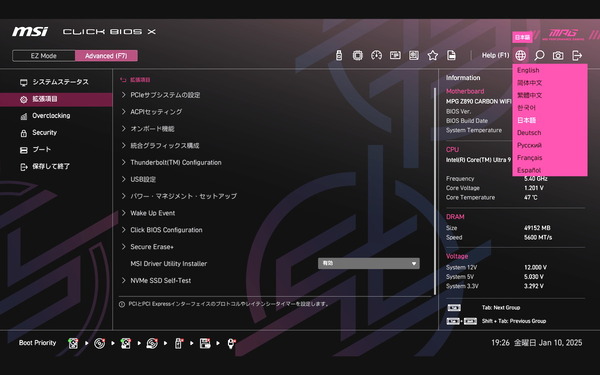Click the 49152 MB DRAM size
The width and height of the screenshot is (600, 375).
point(537,228)
